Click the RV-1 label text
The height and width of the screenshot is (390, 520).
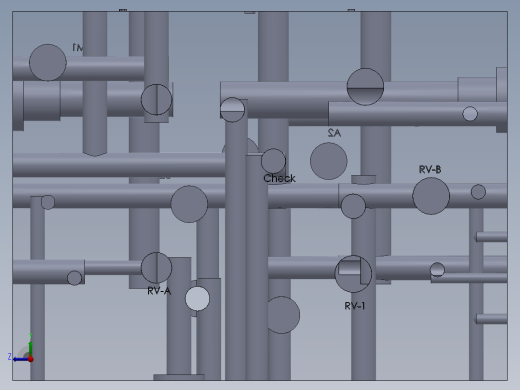point(355,306)
